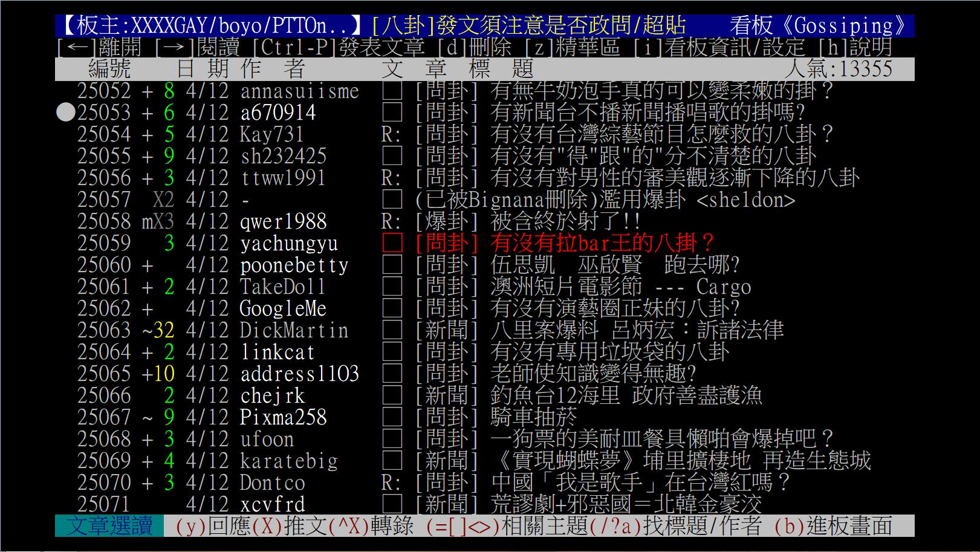
Task: Click the square marker beside the 騎車抽菸 post
Action: coord(392,417)
